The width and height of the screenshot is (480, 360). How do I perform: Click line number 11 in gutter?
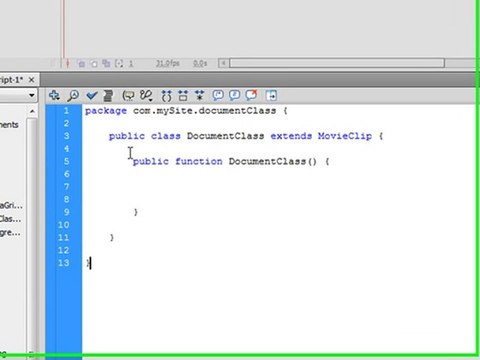pos(63,237)
